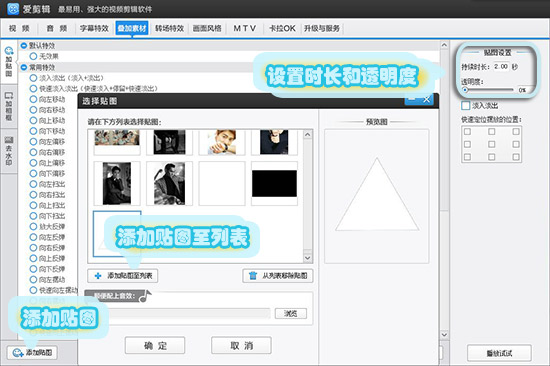
Task: Open the 字幕特效 tab
Action: click(x=94, y=28)
